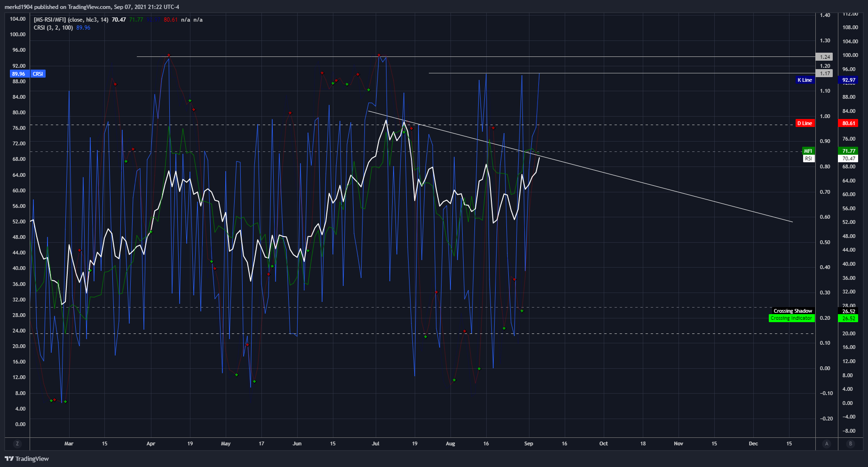868x467 pixels.
Task: Click the green 71.77 value in the legend
Action: 136,20
